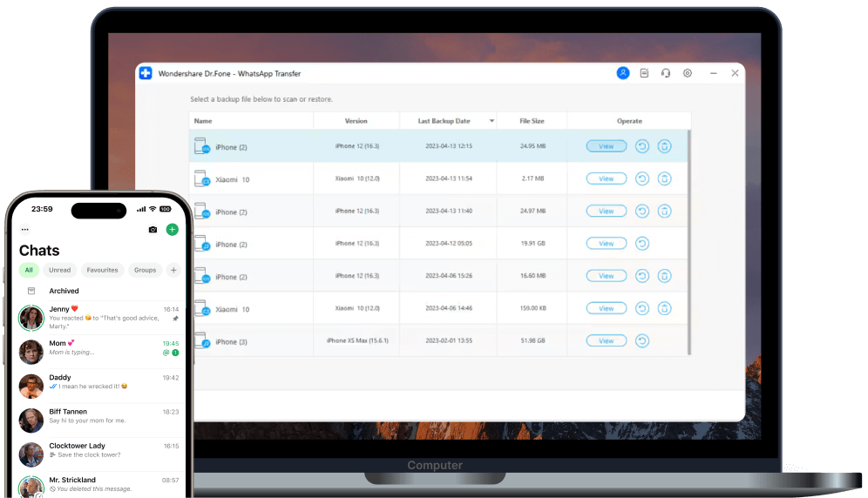868x498 pixels.
Task: Delete the Xiaomi 10 backup of 2.17 MB
Action: coord(664,178)
